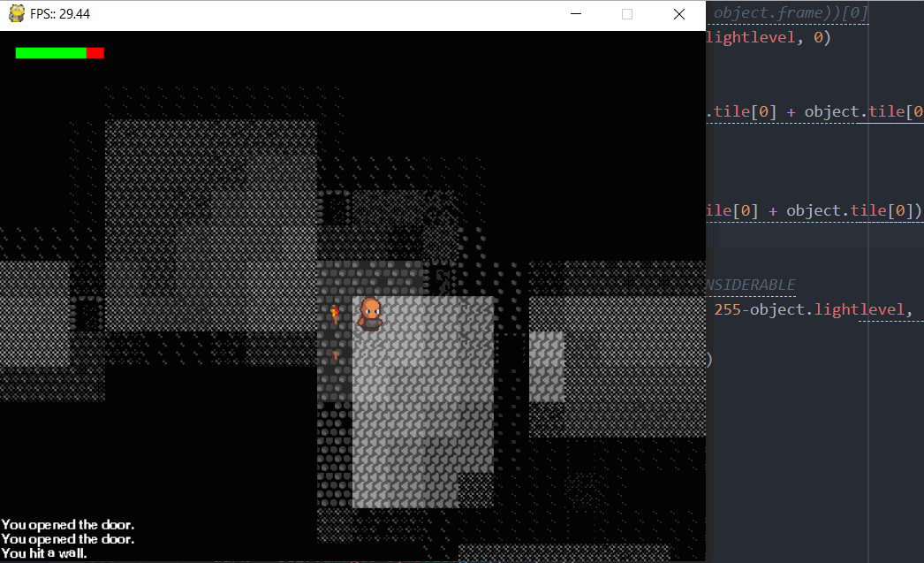924x563 pixels.
Task: Click the orange-haired player character sprite
Action: tap(370, 315)
